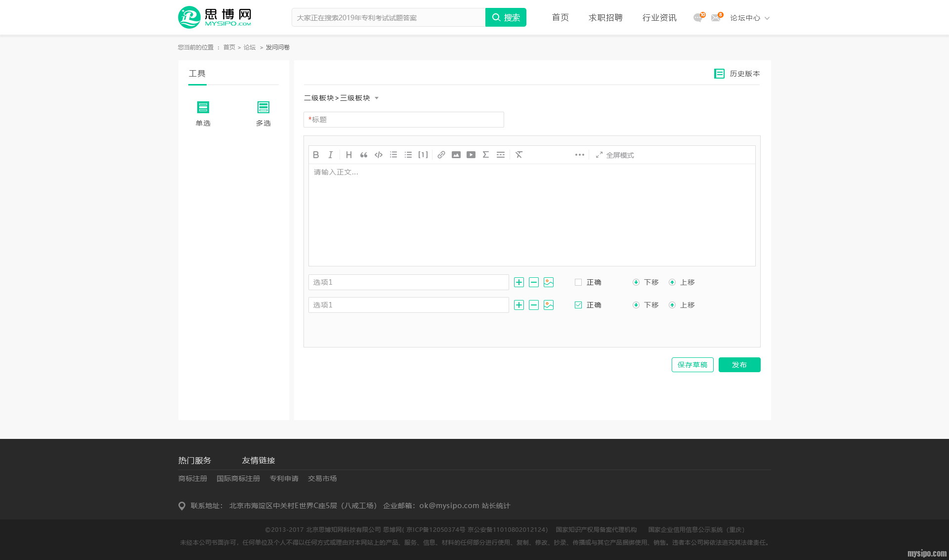This screenshot has width=949, height=560.
Task: Go to 求职招聘 nav item
Action: point(605,18)
